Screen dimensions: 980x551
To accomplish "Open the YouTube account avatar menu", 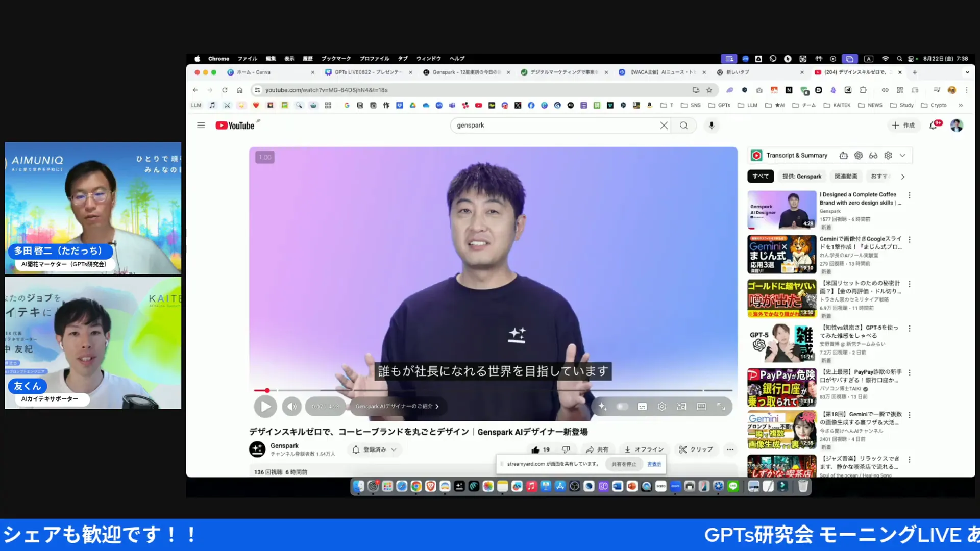I will coord(957,125).
